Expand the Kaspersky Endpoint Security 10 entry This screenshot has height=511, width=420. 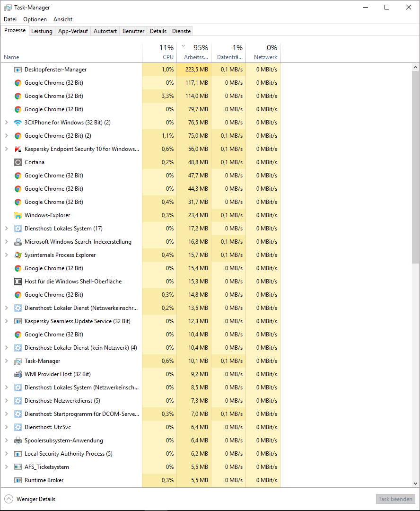(6, 149)
